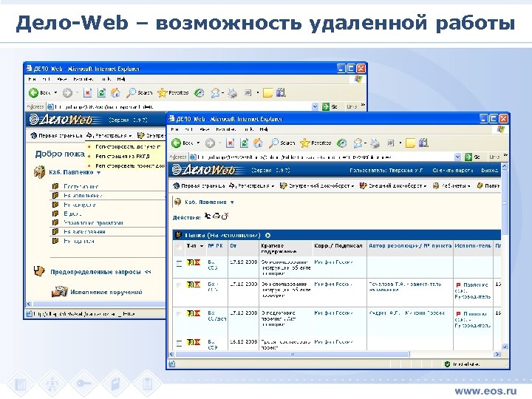
Task: Tick checkbox of 16.12.2008 row
Action: pos(179,343)
